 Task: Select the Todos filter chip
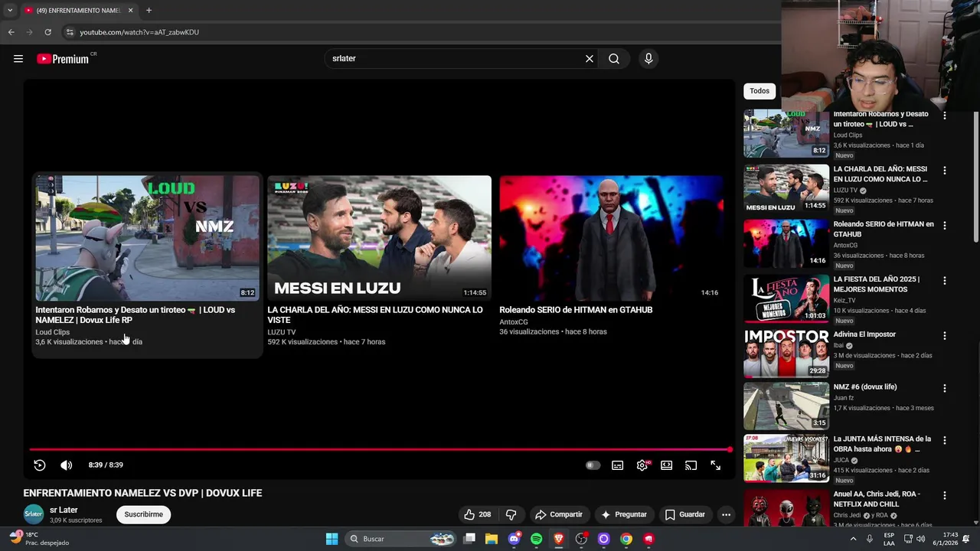click(x=759, y=91)
